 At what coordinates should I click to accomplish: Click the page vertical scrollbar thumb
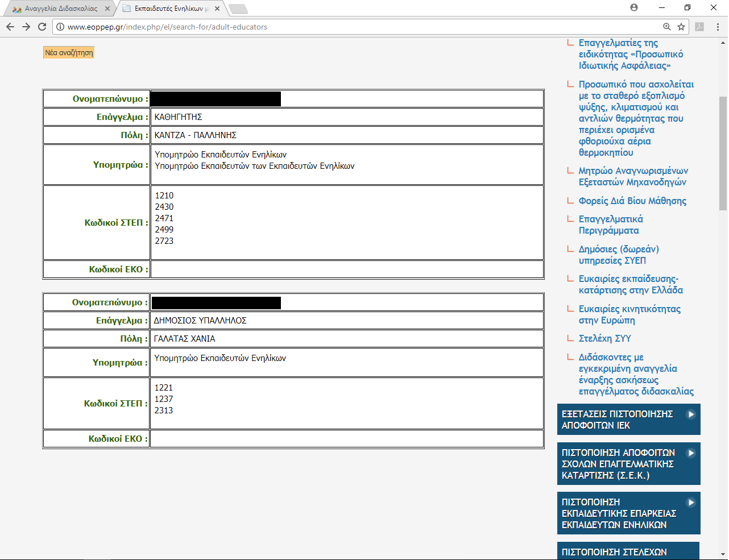pos(723,154)
